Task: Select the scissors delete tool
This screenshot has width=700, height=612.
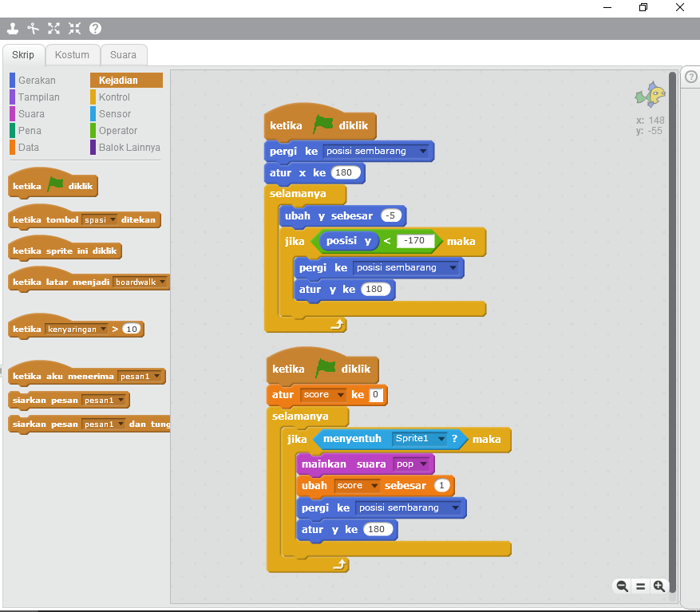Action: point(33,29)
